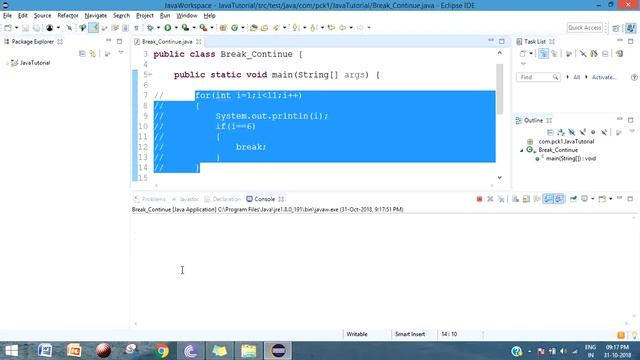640x360 pixels.
Task: Click Task List help question mark icon
Action: [x=634, y=77]
